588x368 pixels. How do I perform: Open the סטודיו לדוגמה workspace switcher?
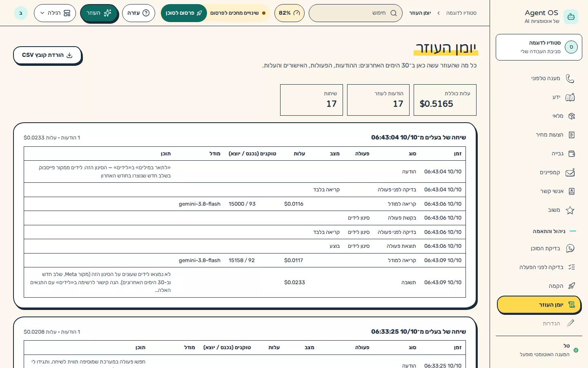click(539, 47)
